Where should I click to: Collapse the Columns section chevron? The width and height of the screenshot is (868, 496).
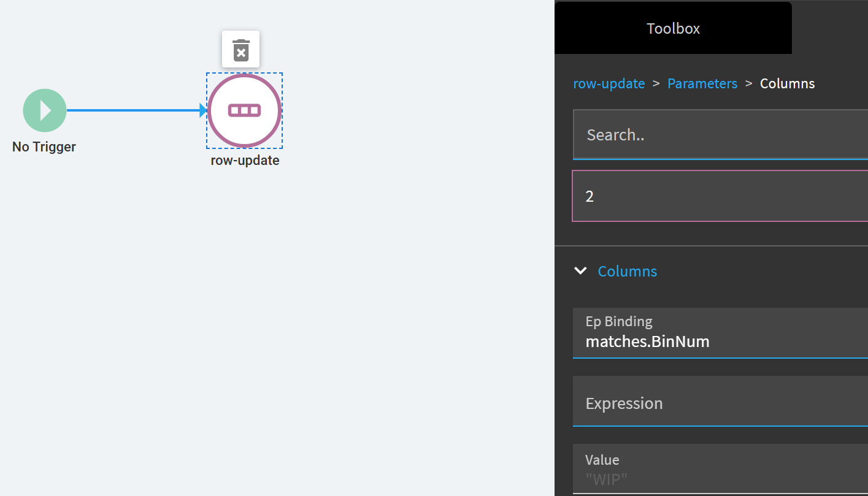pyautogui.click(x=580, y=271)
